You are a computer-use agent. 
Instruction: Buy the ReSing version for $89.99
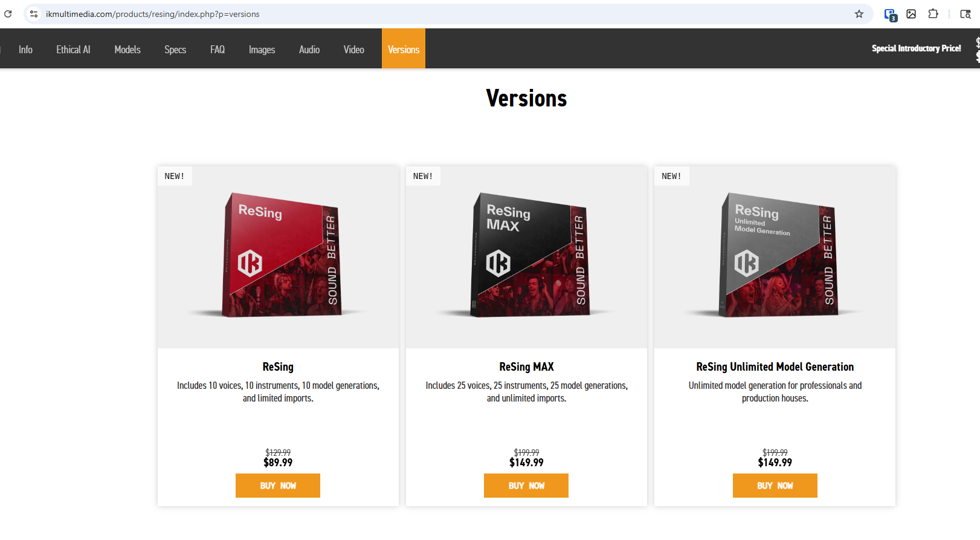pos(278,486)
